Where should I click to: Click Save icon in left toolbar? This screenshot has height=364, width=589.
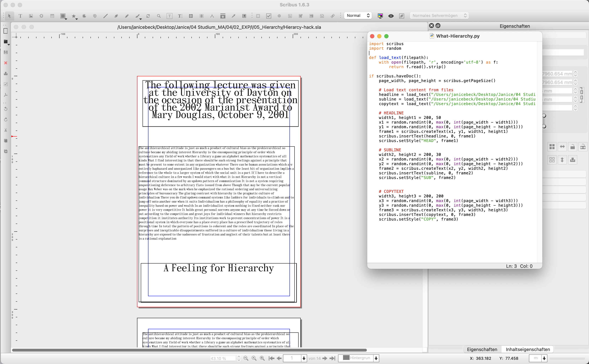(x=6, y=52)
